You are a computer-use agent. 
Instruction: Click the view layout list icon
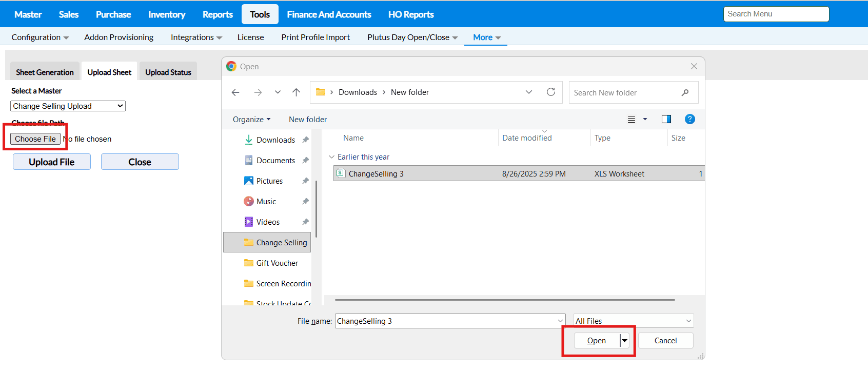coord(632,119)
